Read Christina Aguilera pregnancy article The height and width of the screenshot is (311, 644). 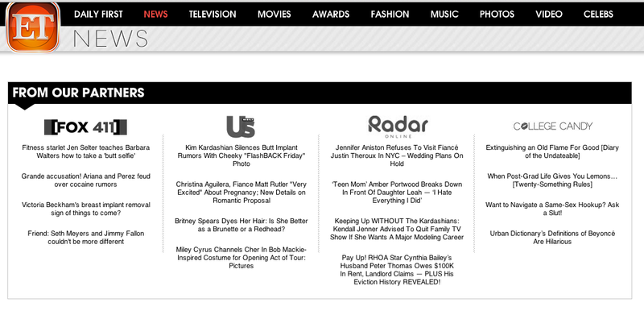241,193
